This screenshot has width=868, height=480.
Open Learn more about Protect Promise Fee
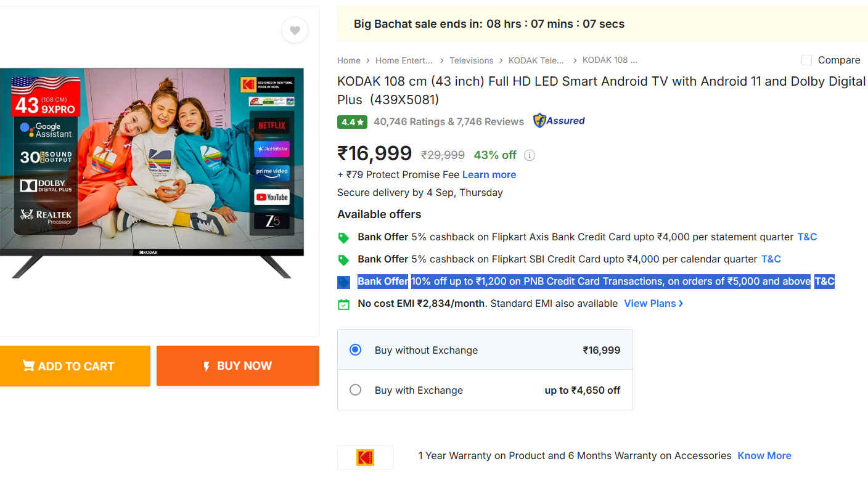point(489,174)
